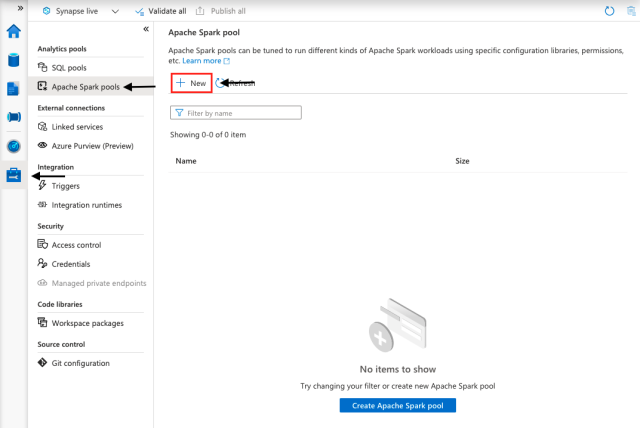Click Validate all in the toolbar

pos(161,11)
